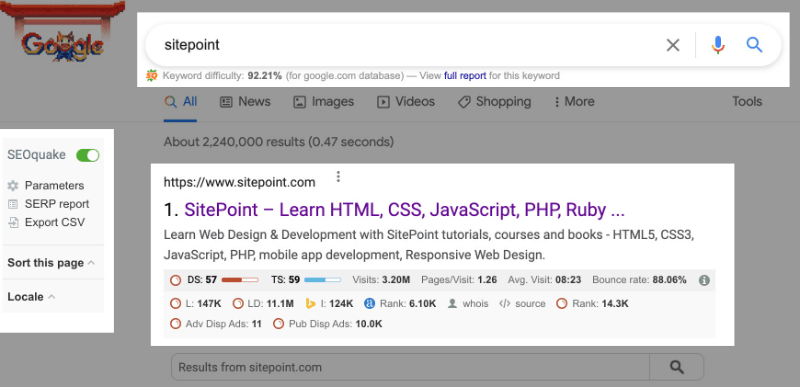800x387 pixels.
Task: Click the TS blue progress bar
Action: pos(322,280)
